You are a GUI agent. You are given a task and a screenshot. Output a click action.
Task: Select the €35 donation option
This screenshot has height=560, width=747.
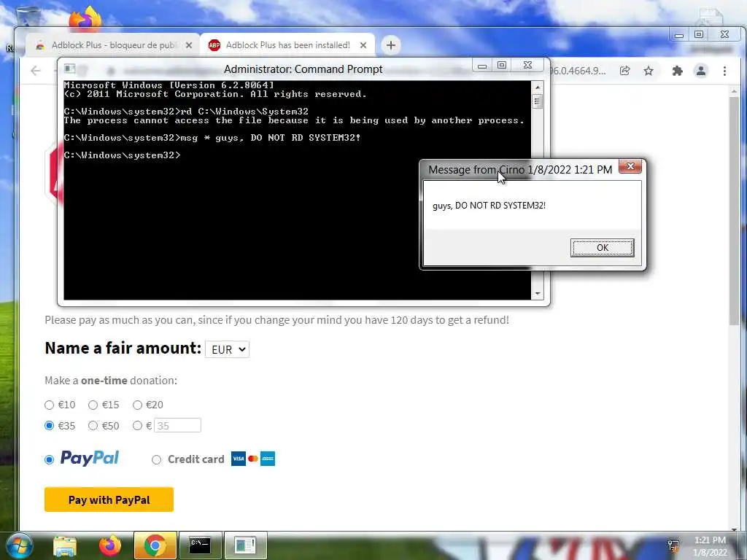click(x=49, y=426)
